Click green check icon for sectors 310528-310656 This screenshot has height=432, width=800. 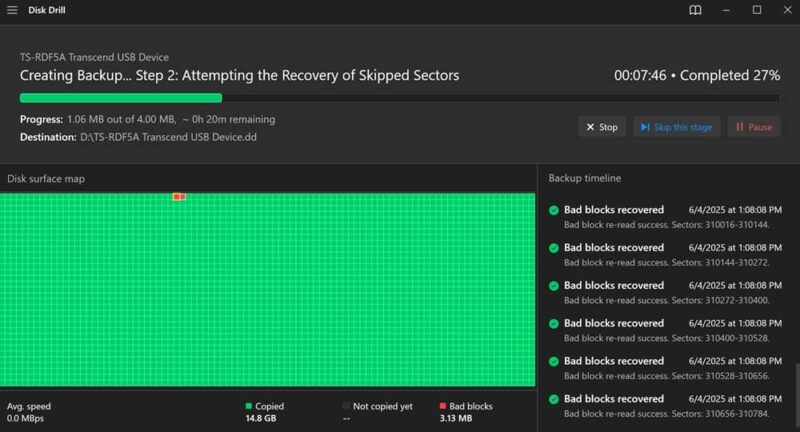[553, 362]
